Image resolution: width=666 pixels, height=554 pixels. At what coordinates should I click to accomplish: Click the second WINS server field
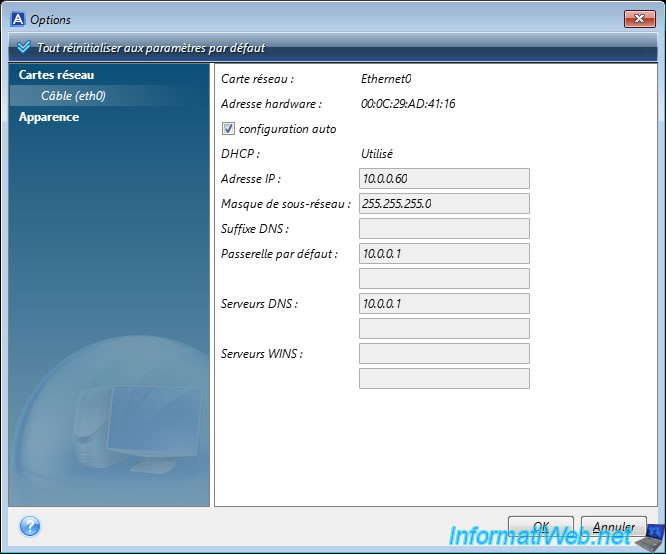pos(443,378)
